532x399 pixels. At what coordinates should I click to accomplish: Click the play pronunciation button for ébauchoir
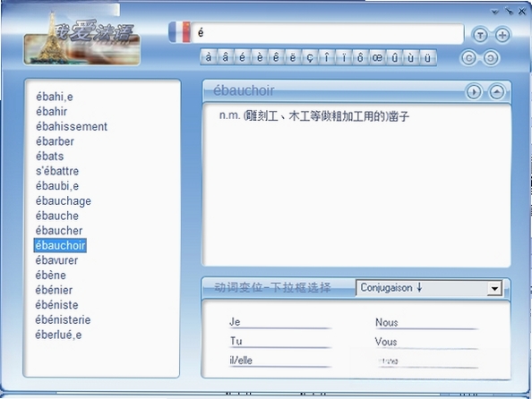click(474, 92)
